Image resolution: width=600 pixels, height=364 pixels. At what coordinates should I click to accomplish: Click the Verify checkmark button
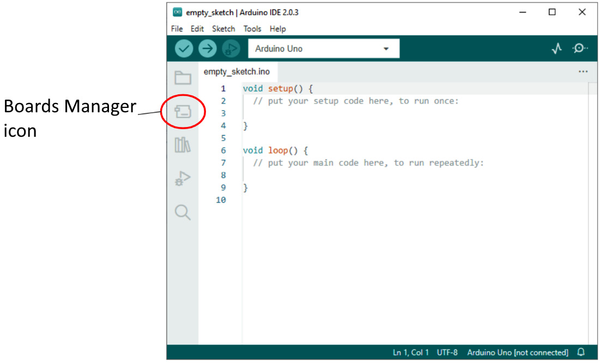184,48
